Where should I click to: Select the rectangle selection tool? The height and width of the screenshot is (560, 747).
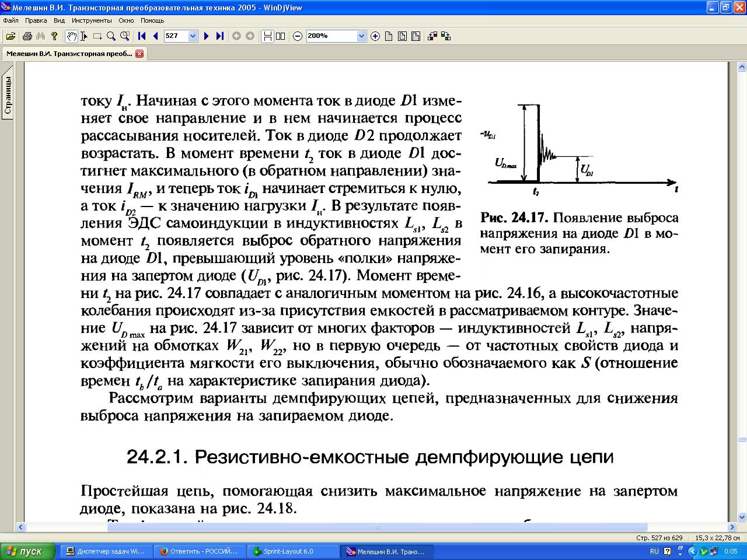(x=97, y=36)
